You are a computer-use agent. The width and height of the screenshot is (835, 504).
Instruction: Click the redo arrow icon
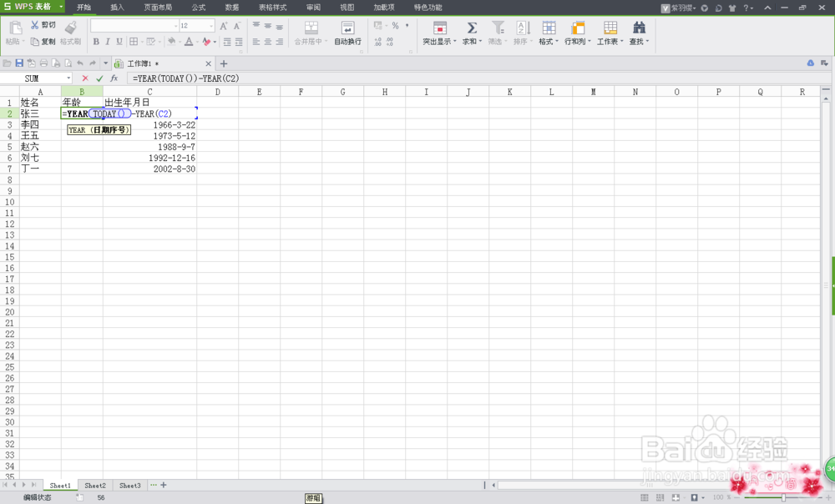tap(92, 63)
